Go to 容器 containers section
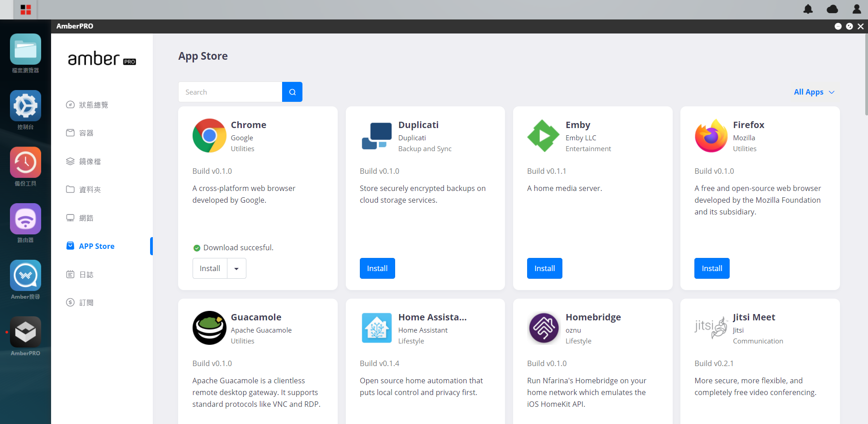 click(80, 133)
